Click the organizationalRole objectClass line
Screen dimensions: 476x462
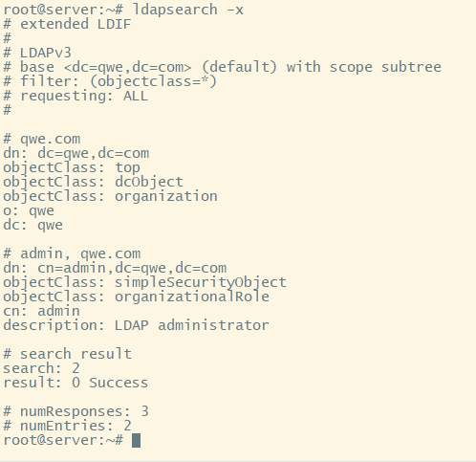137,297
